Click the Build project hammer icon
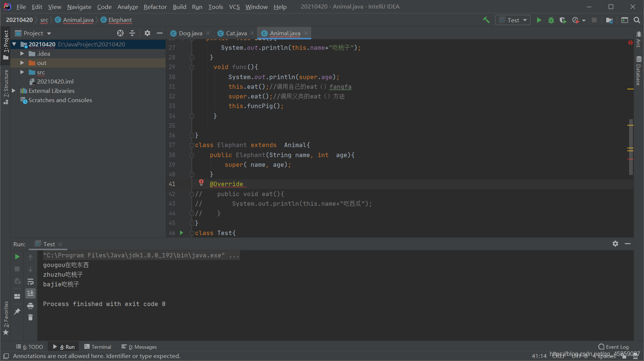The height and width of the screenshot is (361, 644). 486,20
